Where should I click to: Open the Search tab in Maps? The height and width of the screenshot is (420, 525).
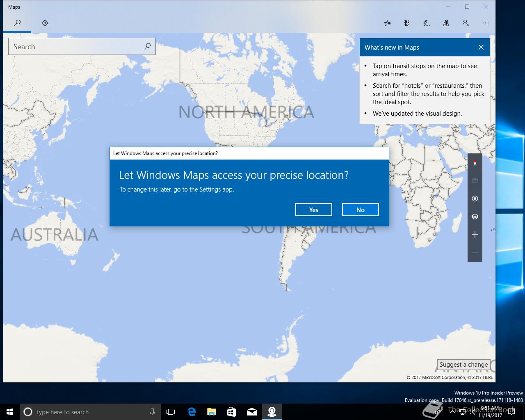click(x=17, y=23)
